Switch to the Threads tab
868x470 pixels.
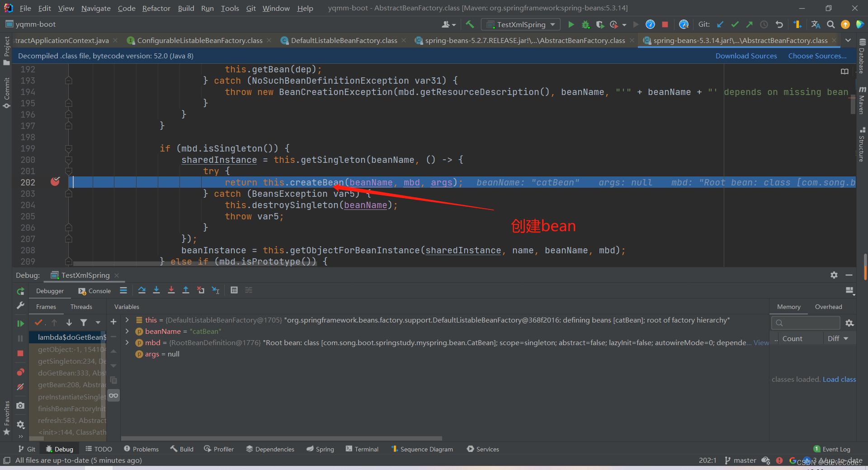tap(81, 307)
